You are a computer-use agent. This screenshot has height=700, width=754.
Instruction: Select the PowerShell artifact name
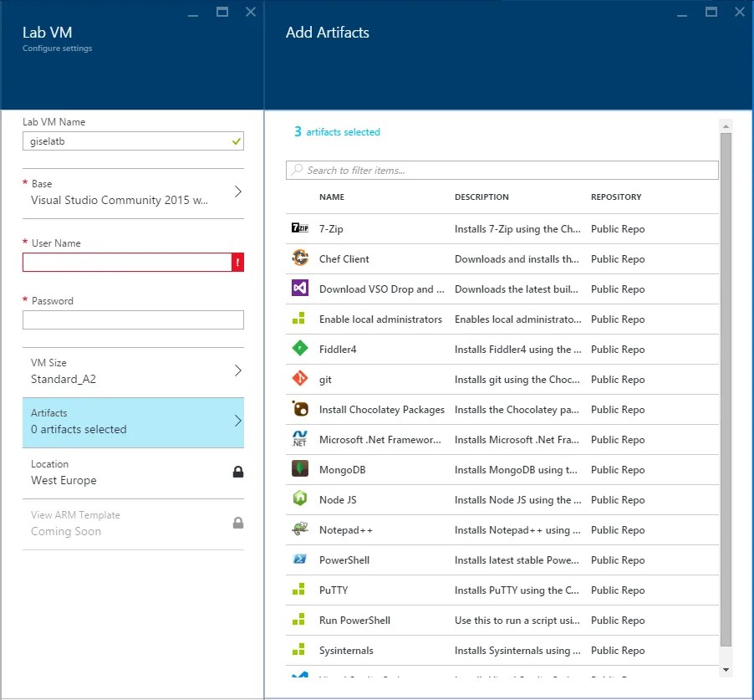coord(344,560)
